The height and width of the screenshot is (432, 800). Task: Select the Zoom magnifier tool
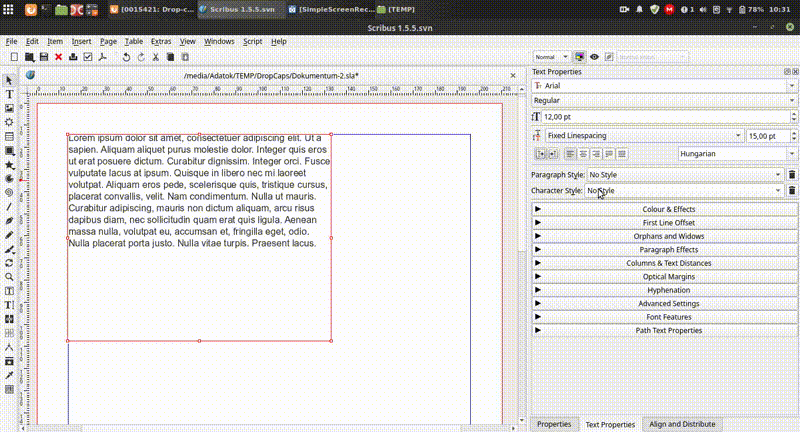click(9, 277)
